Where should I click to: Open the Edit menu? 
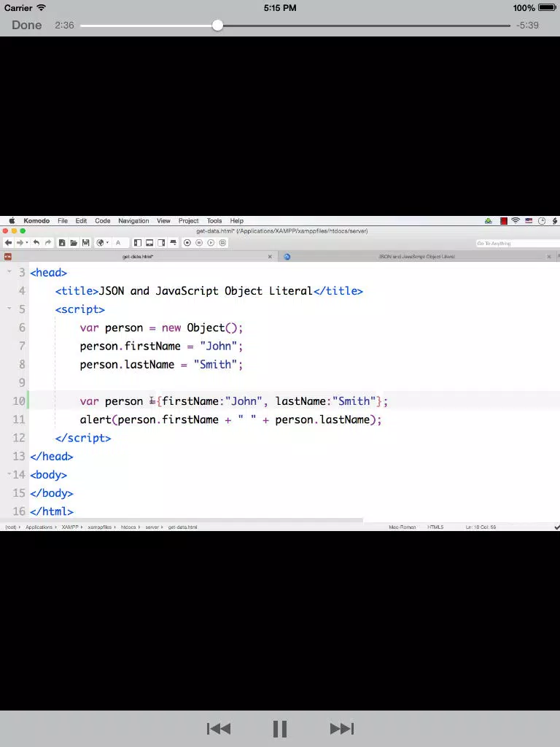81,220
